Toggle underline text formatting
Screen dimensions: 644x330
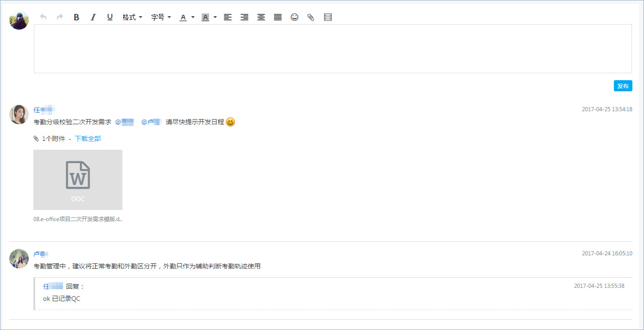110,17
